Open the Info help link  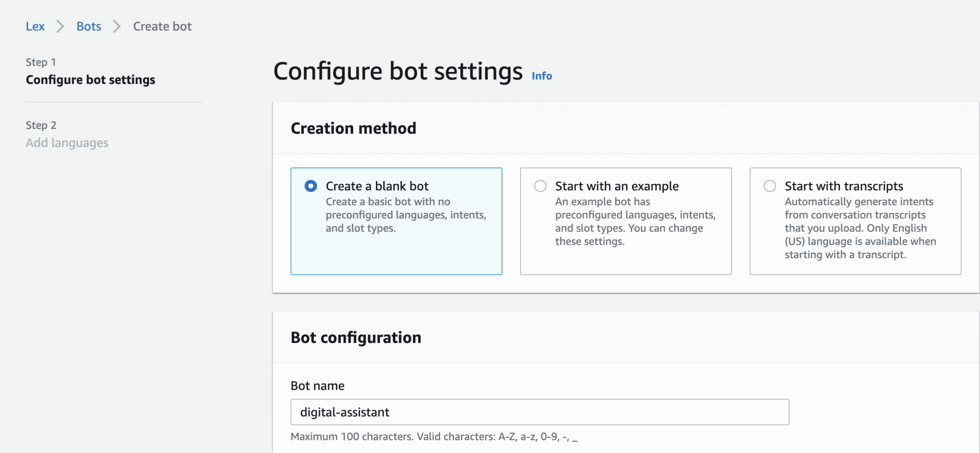point(541,76)
